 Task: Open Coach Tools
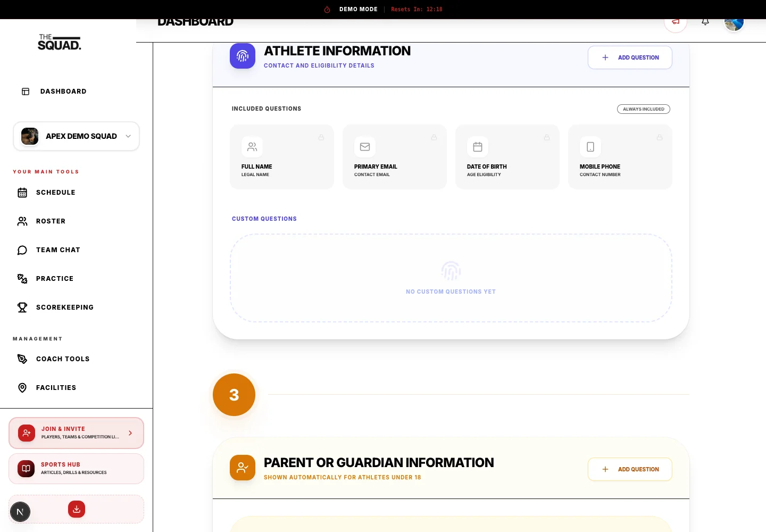click(76, 359)
